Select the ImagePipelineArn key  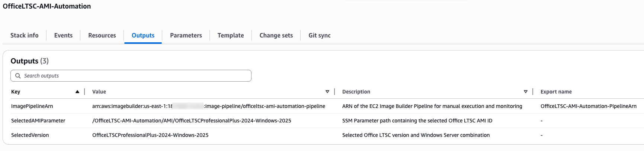pyautogui.click(x=32, y=106)
